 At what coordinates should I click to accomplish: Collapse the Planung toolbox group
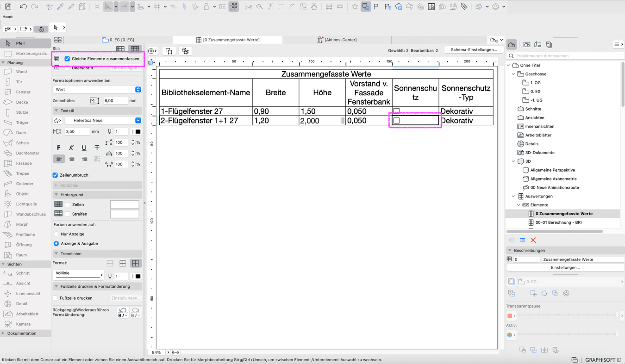3,62
